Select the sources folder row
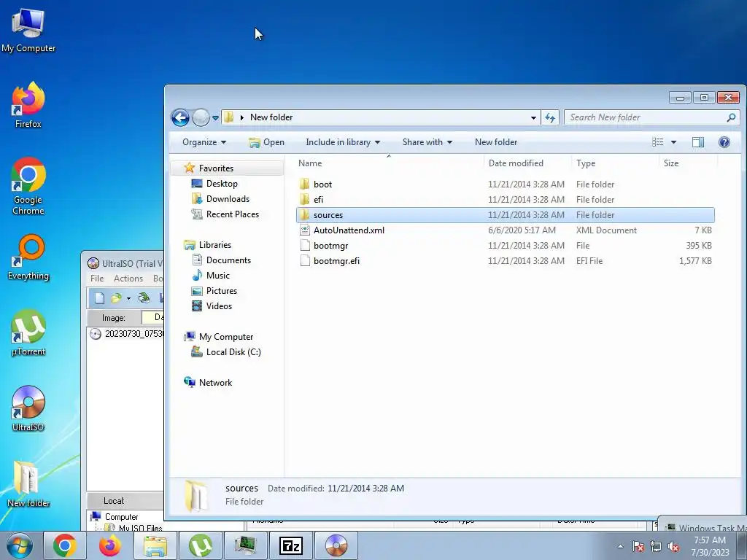This screenshot has width=747, height=560. [506, 215]
